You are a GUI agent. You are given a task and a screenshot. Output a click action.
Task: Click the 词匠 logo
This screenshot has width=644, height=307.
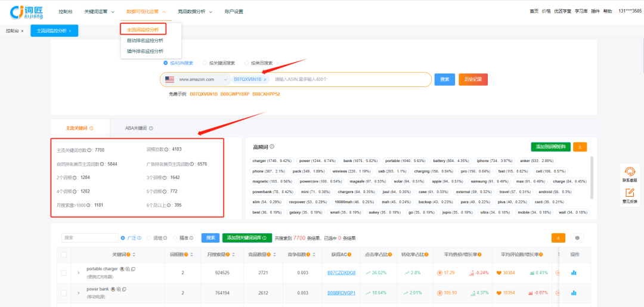27,11
